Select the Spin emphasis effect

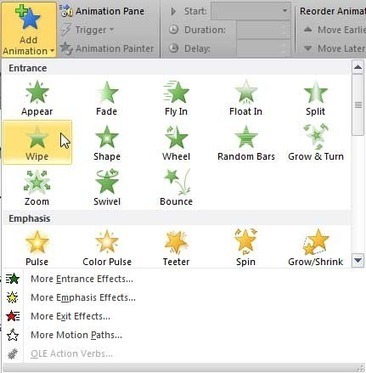click(246, 248)
